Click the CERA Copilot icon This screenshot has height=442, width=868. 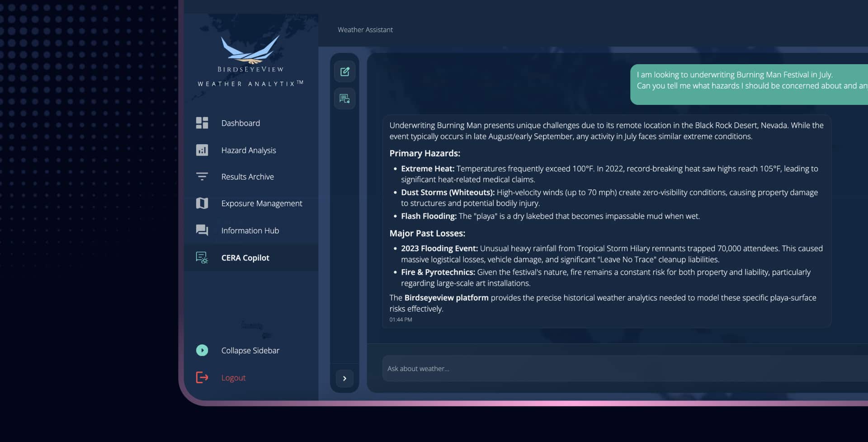[x=202, y=258]
